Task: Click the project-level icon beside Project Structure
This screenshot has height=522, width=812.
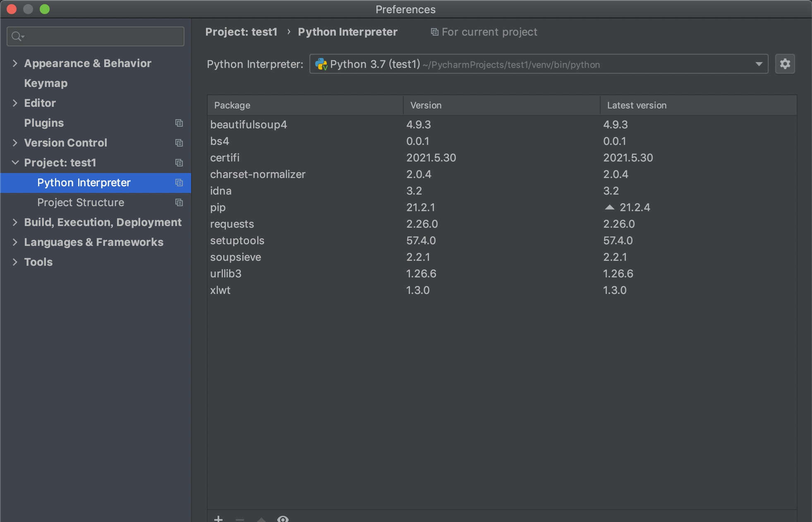Action: [179, 202]
